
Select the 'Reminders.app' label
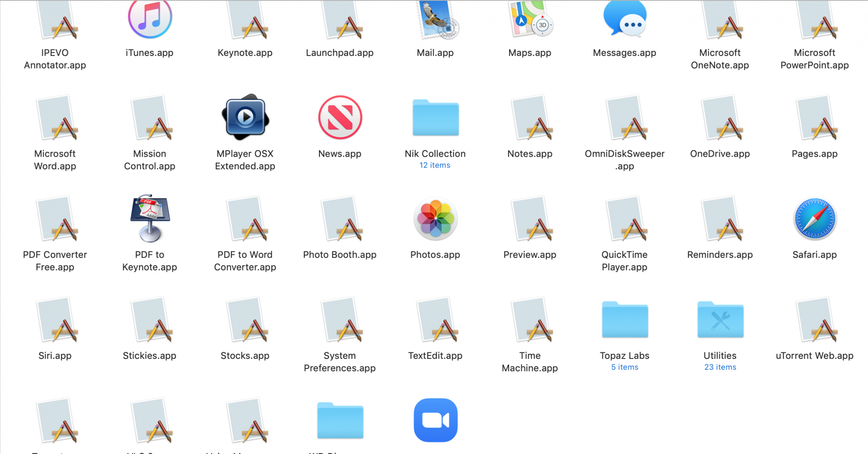point(720,255)
